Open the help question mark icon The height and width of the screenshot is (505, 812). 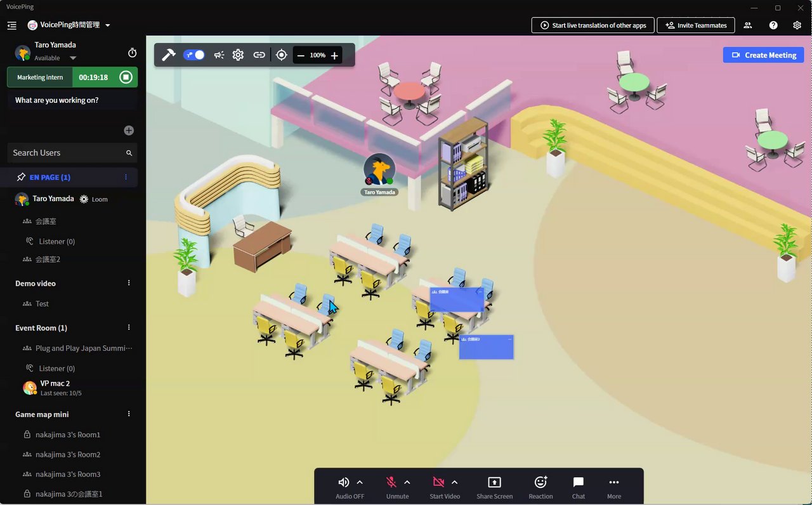pos(773,25)
